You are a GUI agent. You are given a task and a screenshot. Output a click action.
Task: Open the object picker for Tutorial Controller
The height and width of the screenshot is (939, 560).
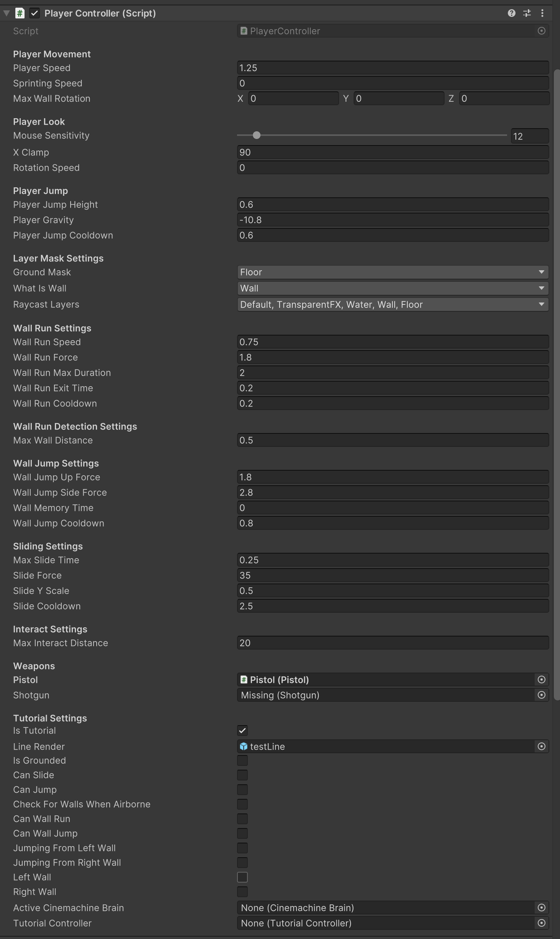542,923
